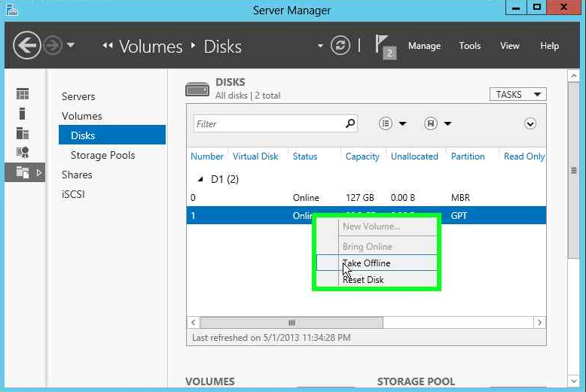This screenshot has width=586, height=392.
Task: Click the breadcrumb arrow between Volumes and Disks
Action: [x=193, y=46]
